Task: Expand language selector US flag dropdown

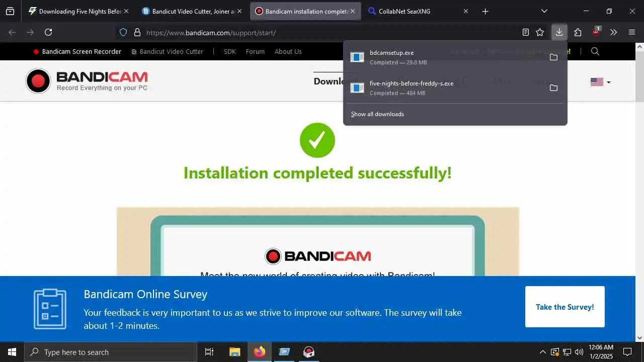Action: (x=601, y=82)
